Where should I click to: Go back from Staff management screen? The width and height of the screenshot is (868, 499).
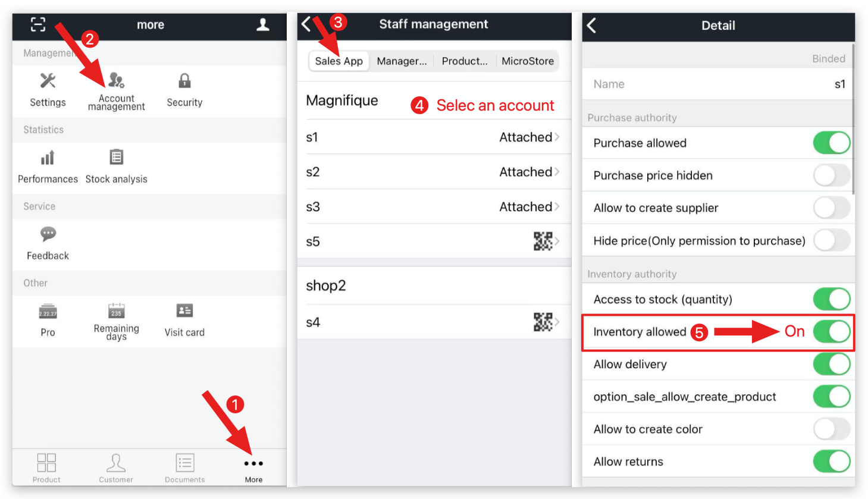pos(305,24)
